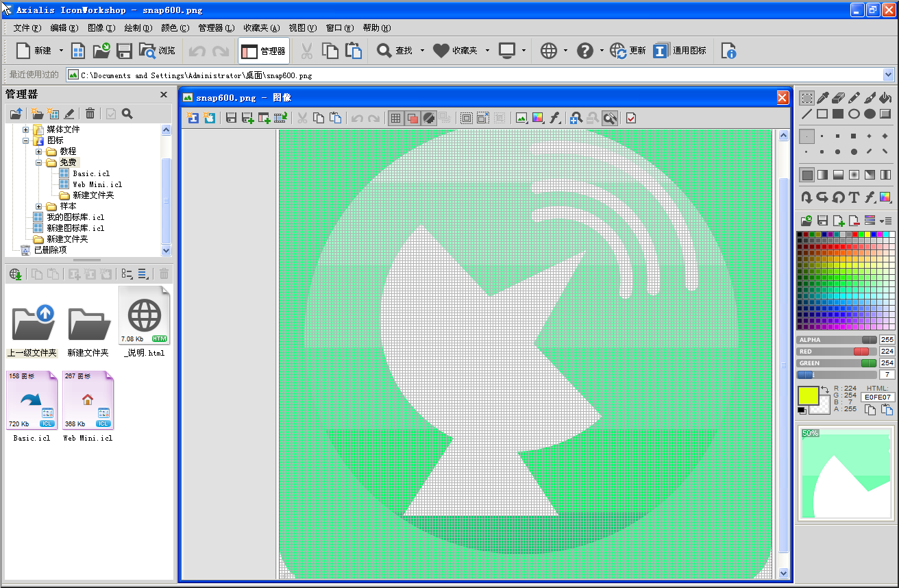Expand the 媒体文件 tree node

(x=26, y=130)
